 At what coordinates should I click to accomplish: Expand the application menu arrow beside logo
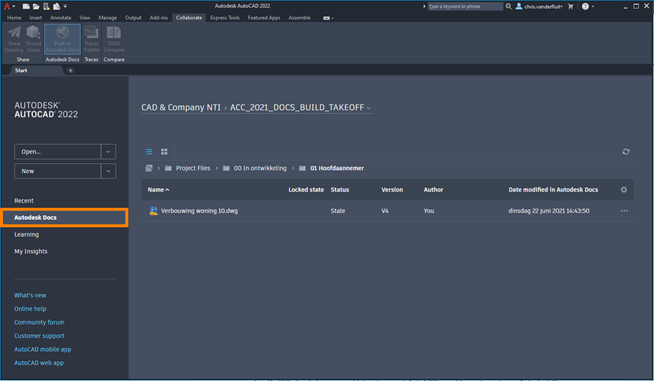click(14, 6)
